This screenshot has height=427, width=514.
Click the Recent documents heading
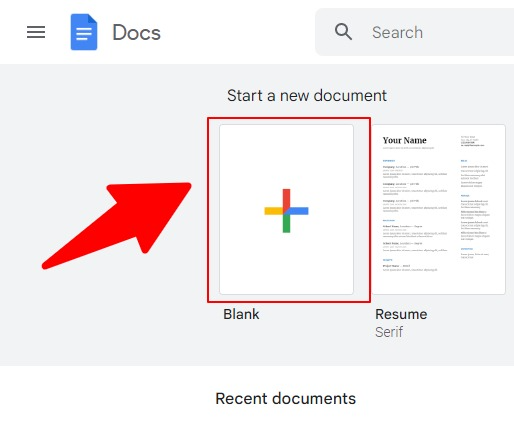coord(286,399)
